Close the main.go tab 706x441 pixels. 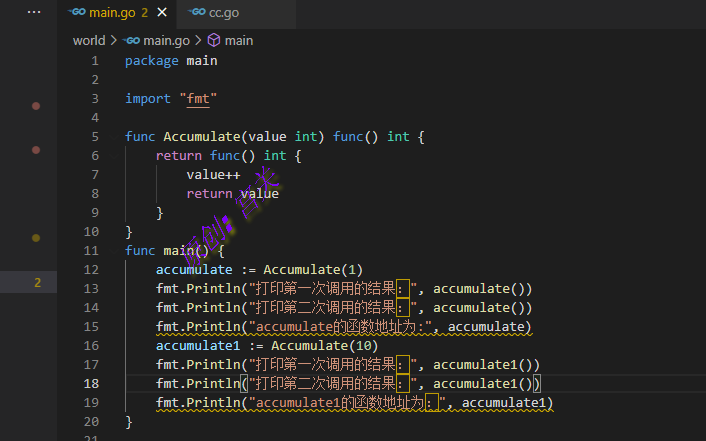(x=162, y=12)
